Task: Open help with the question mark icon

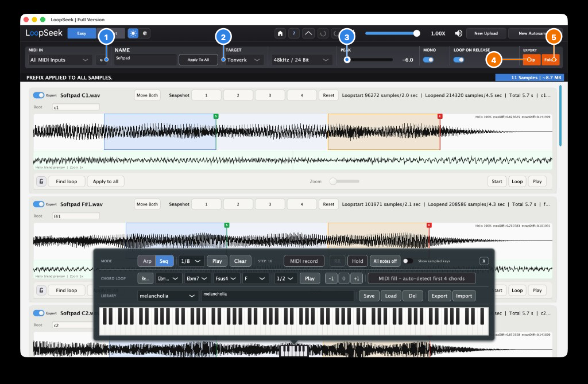Action: click(294, 33)
